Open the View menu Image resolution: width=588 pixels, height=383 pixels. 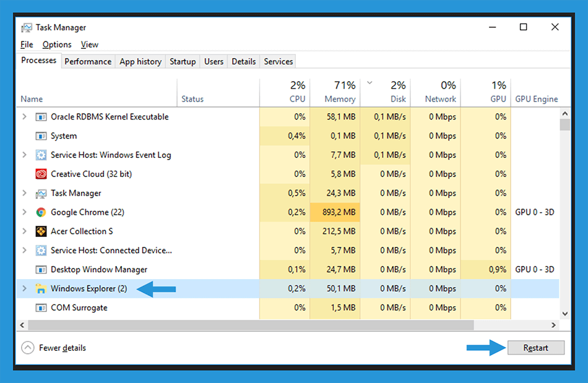[x=90, y=45]
